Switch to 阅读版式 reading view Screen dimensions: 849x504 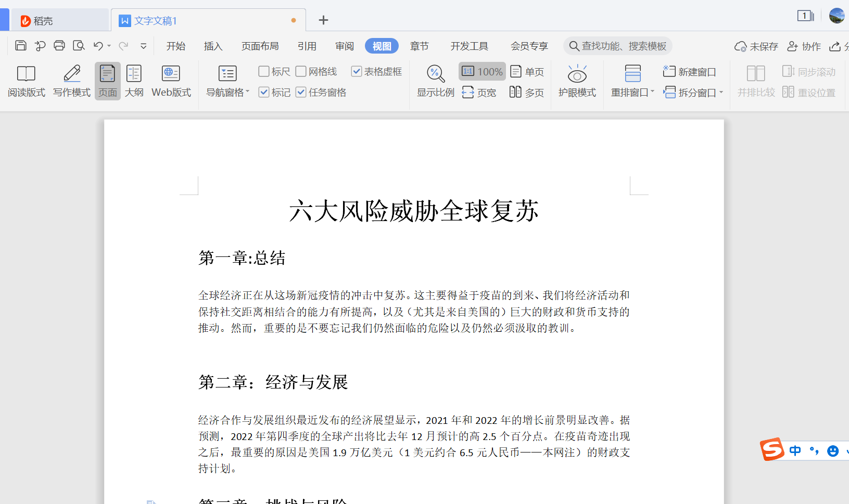[x=26, y=81]
